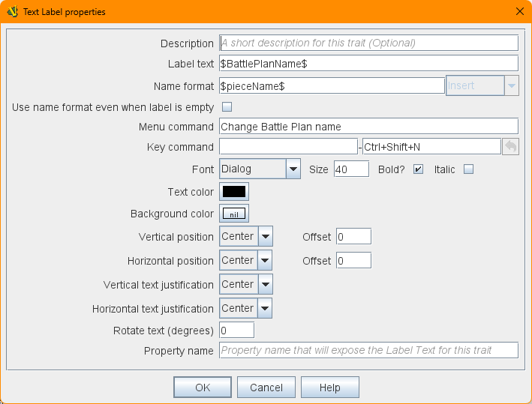Click into the Description field
This screenshot has width=532, height=404.
368,43
